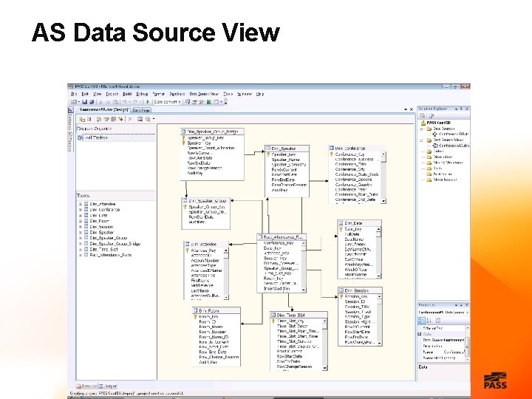This screenshot has width=532, height=399.
Task: Close the Solution Explorer panel
Action: tap(467, 109)
